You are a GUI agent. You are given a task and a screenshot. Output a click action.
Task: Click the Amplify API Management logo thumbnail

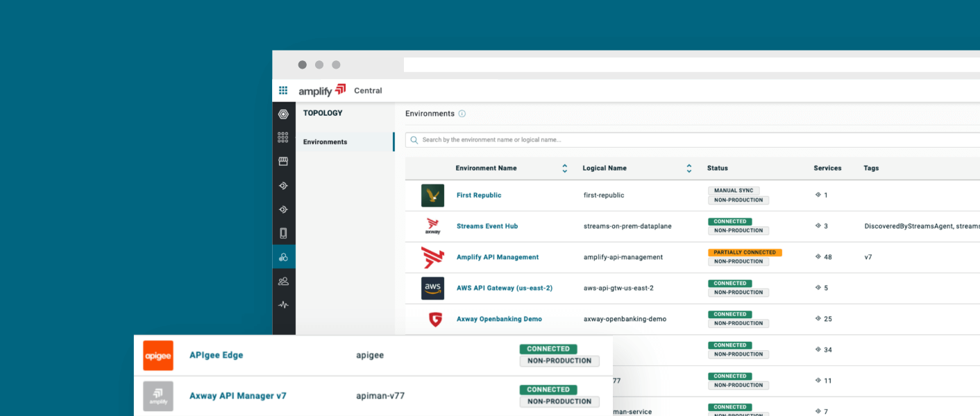(432, 257)
